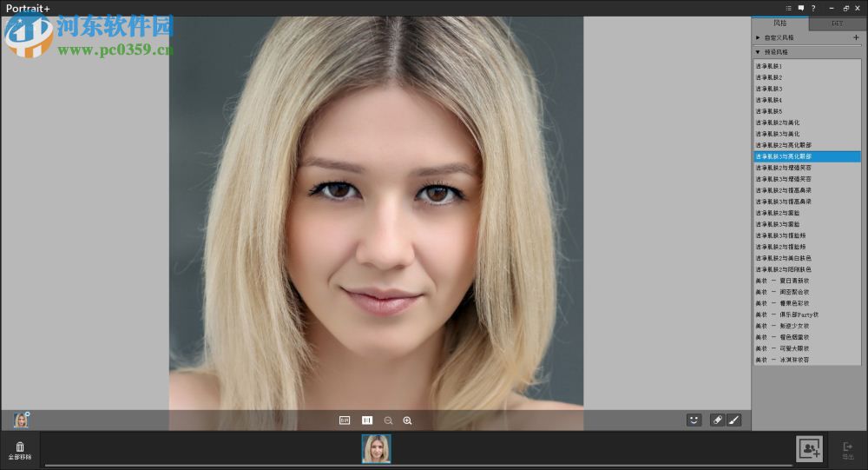Screen dimensions: 868x470
Task: Switch to the 风格 tab
Action: click(x=780, y=23)
